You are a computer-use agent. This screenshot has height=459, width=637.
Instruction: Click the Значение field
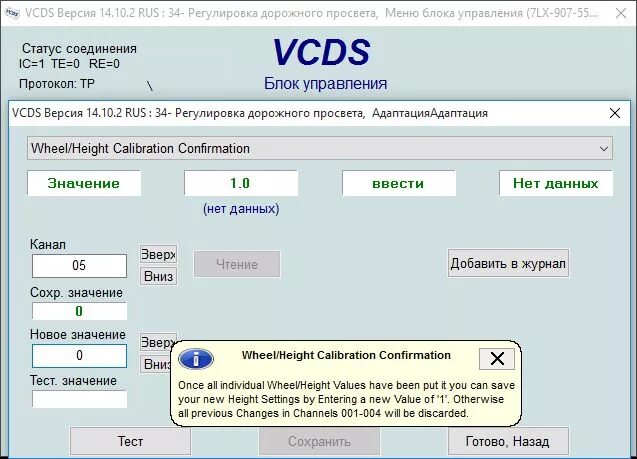(84, 183)
